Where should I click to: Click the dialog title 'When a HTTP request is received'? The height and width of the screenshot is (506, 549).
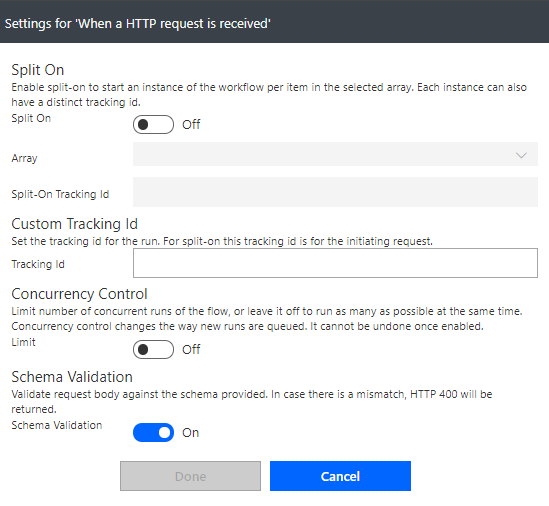coord(137,23)
